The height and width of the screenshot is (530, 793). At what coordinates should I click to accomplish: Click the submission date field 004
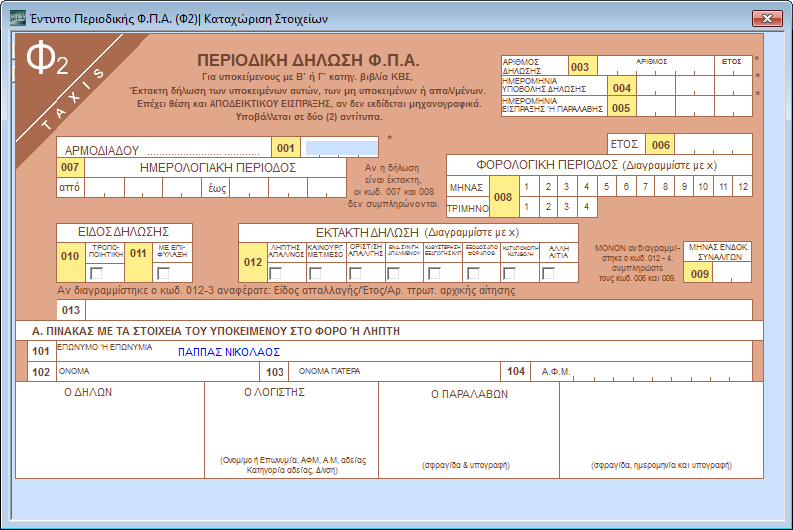[694, 87]
